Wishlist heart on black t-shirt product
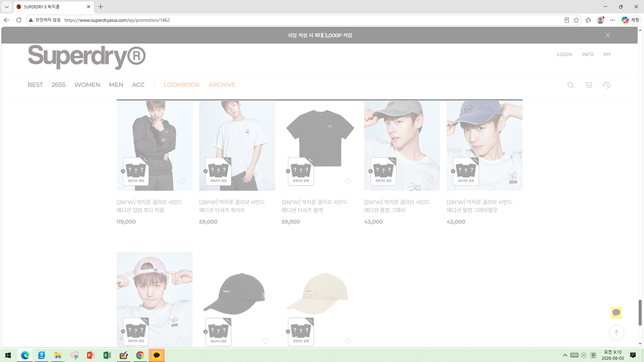 click(348, 181)
